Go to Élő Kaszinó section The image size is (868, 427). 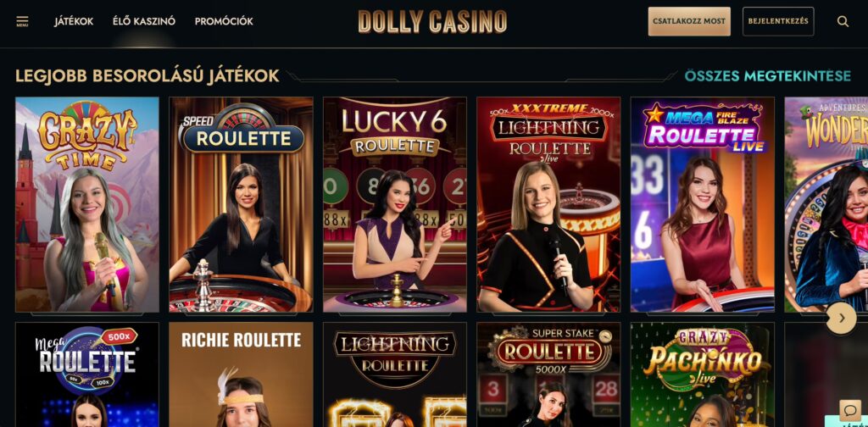coord(144,21)
